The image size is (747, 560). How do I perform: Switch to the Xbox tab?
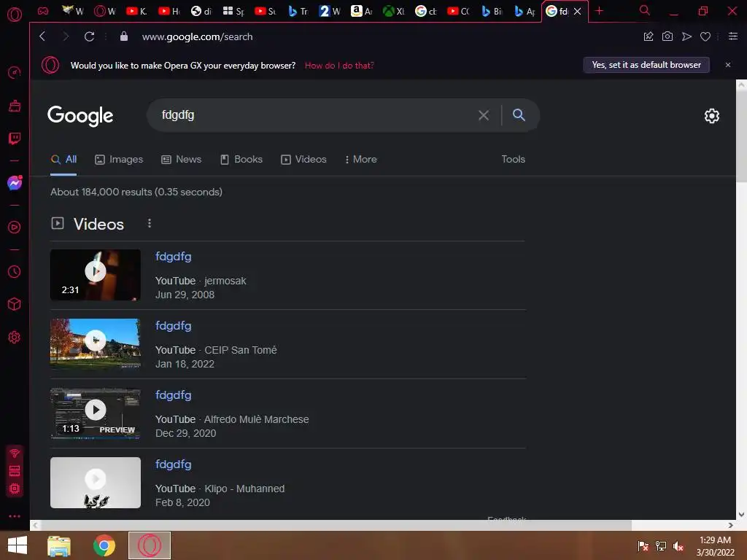coord(394,11)
